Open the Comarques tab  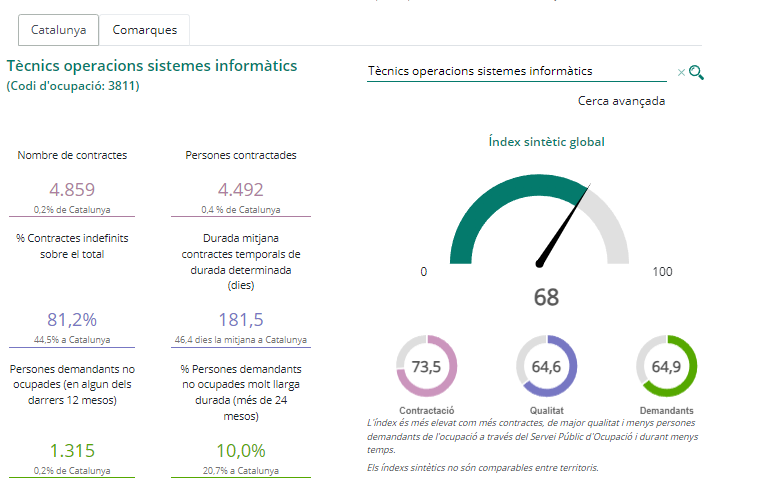pos(145,30)
